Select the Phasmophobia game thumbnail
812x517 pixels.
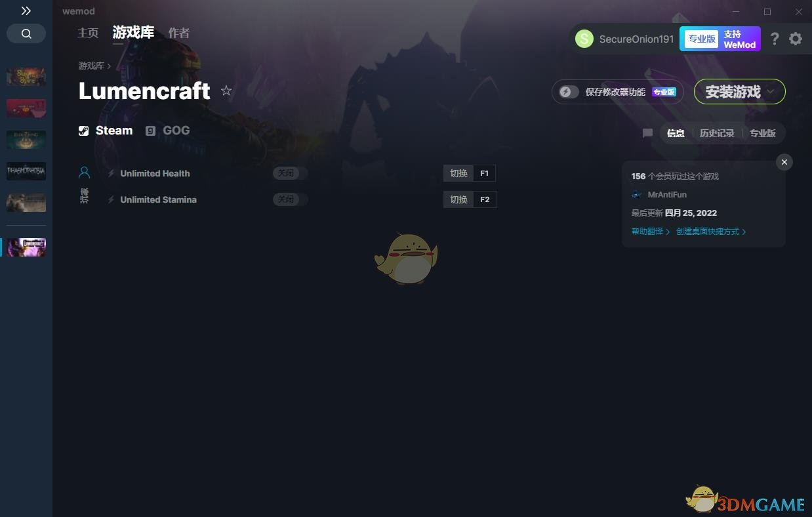pyautogui.click(x=26, y=171)
